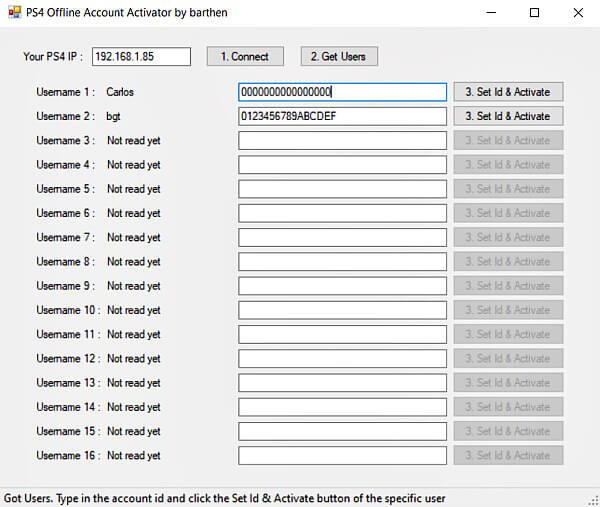
Task: Click Set Id & Activate for Username 8
Action: (508, 261)
